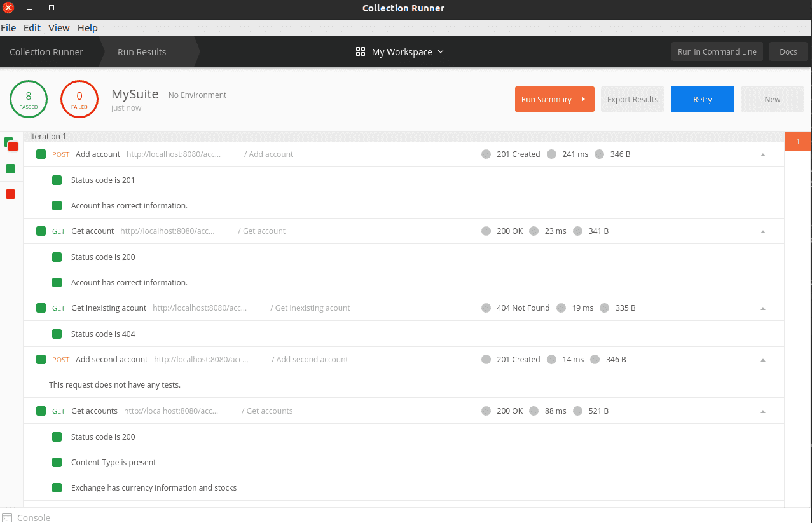The image size is (812, 523).
Task: Click the green passed-only filter icon in sidebar
Action: (10, 168)
